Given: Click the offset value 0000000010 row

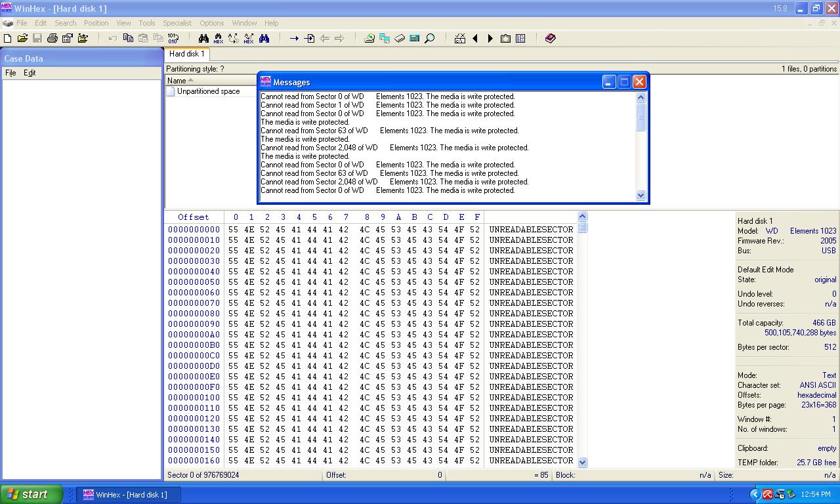Looking at the screenshot, I should [x=194, y=240].
